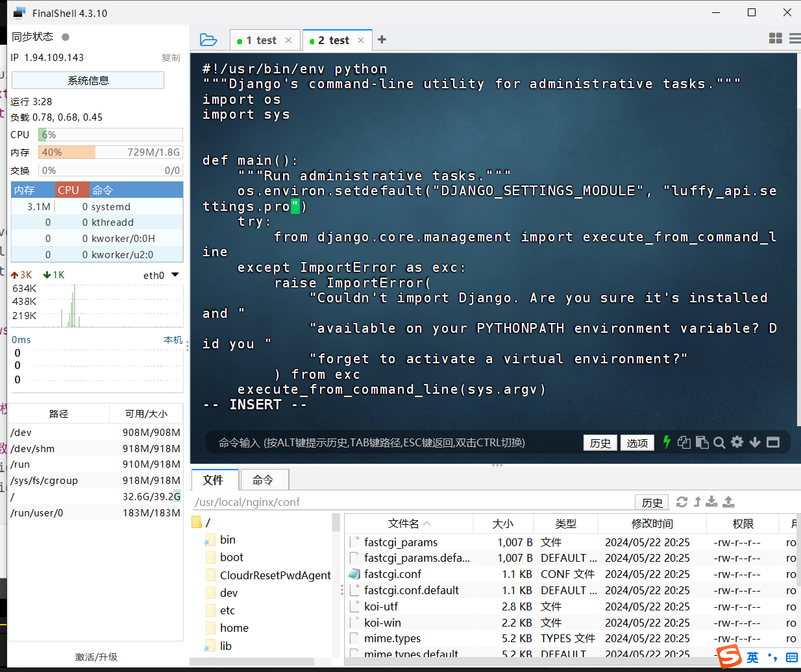The height and width of the screenshot is (672, 801).
Task: Click the 本机 ping link
Action: pyautogui.click(x=173, y=340)
